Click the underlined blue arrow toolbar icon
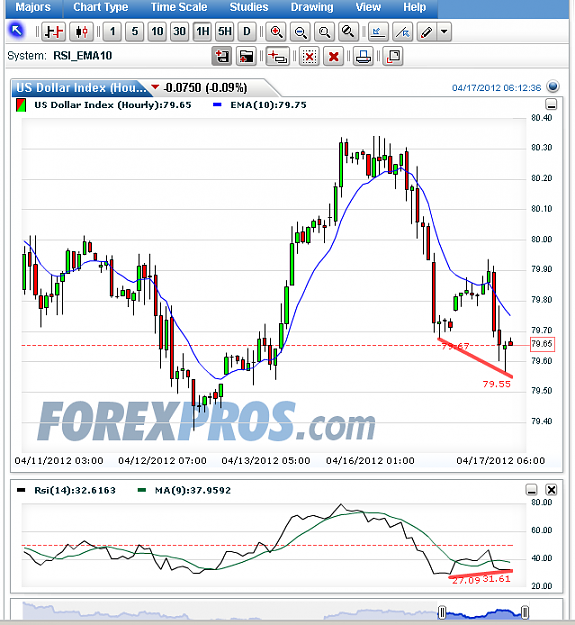Viewport: 575px width, 625px height. (378, 31)
